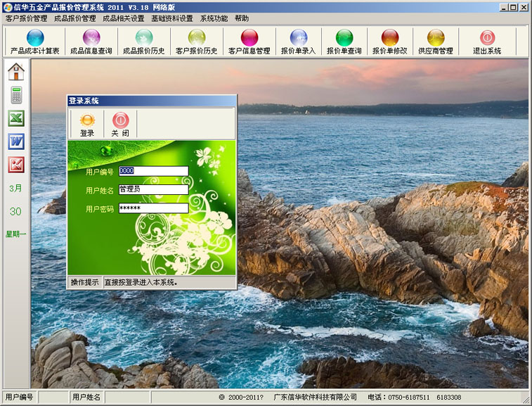Click 星期一 weekday text in sidebar

(15, 234)
